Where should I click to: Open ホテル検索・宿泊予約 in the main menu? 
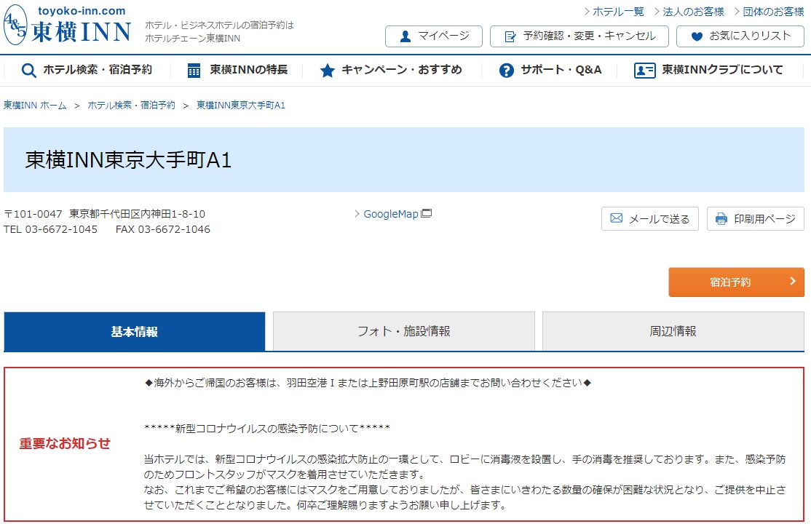tap(87, 70)
